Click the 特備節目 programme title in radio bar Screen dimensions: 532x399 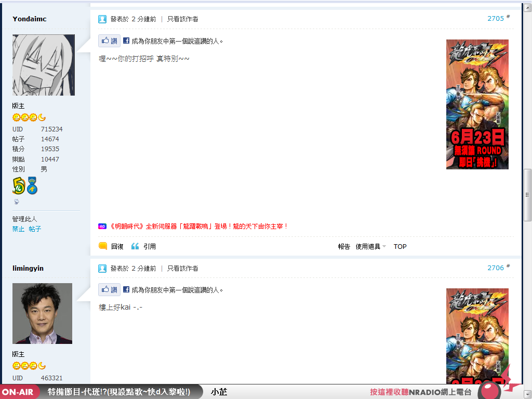tap(119, 392)
